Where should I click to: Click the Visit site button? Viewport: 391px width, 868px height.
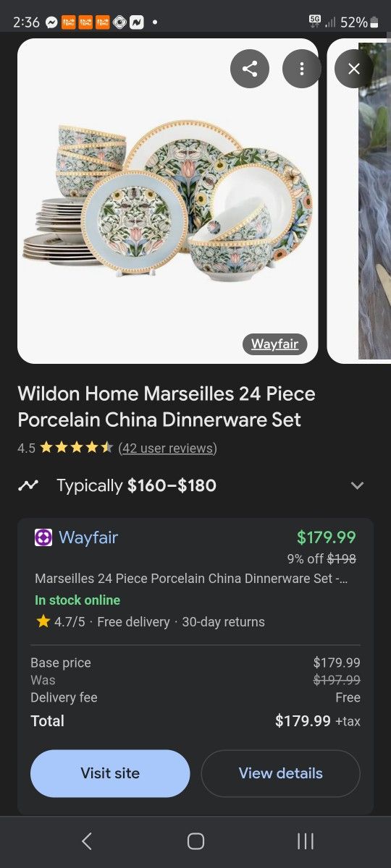tap(110, 773)
